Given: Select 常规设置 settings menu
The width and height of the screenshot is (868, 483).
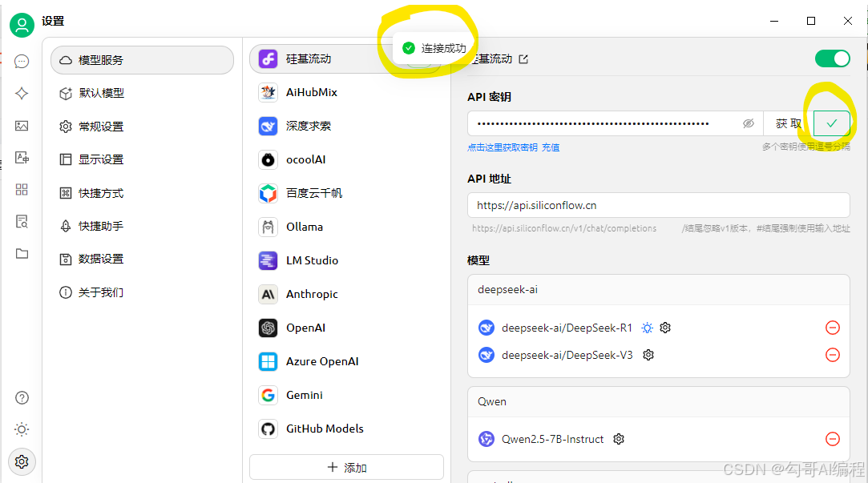Looking at the screenshot, I should [143, 126].
